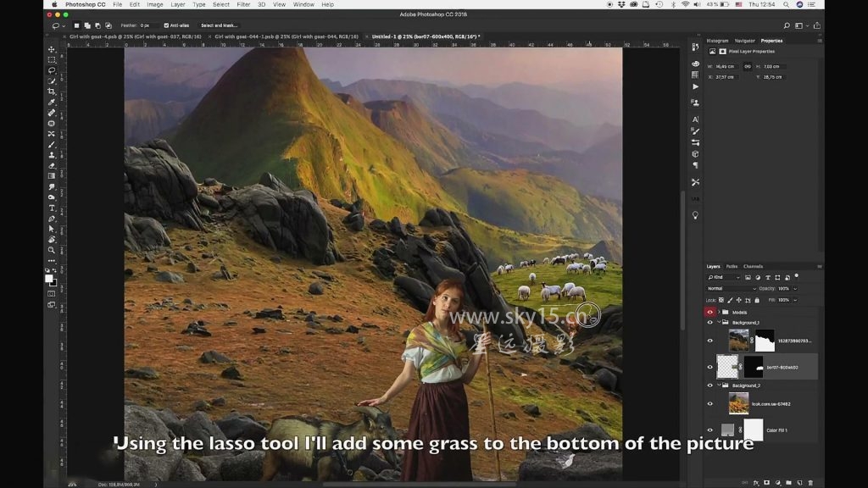The image size is (868, 488).
Task: Toggle visibility of look.com.ua-67482 layer
Action: (710, 404)
